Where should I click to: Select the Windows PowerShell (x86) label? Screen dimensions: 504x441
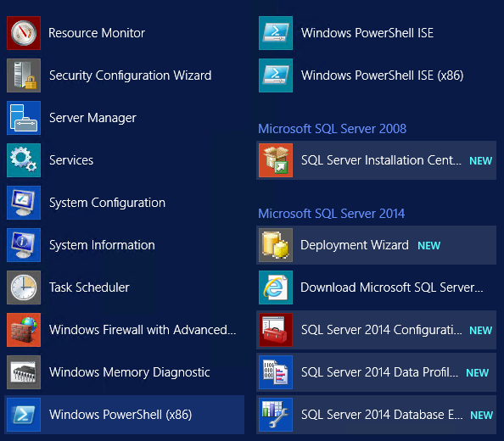[x=120, y=415]
